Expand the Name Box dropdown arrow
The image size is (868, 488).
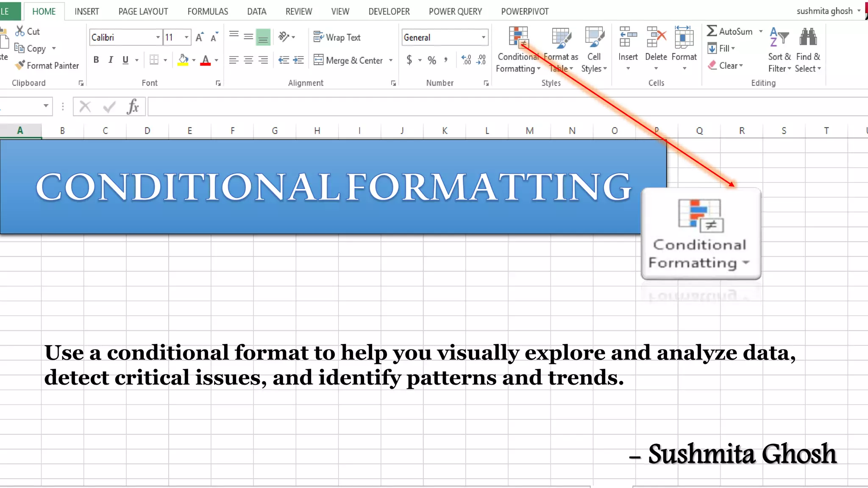[46, 105]
